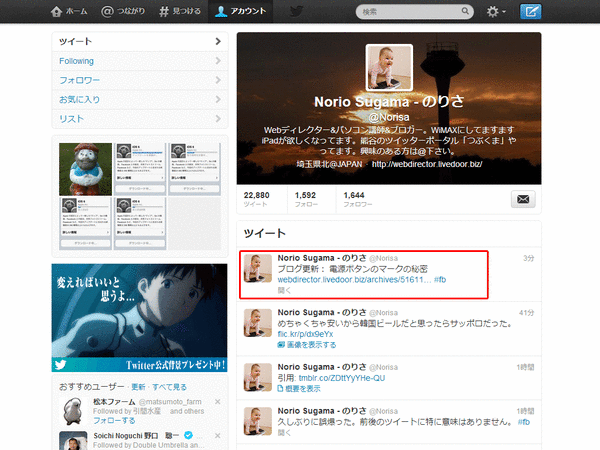The image size is (600, 450).
Task: Click the 22,880 ツイート count
Action: pyautogui.click(x=257, y=199)
